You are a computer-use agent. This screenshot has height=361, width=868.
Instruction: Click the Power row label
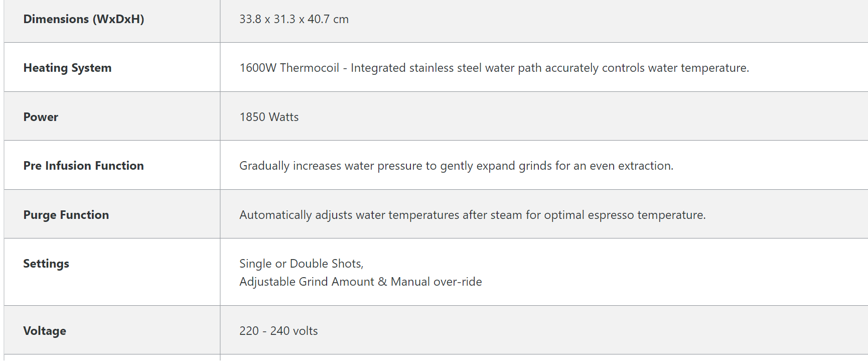pos(41,117)
